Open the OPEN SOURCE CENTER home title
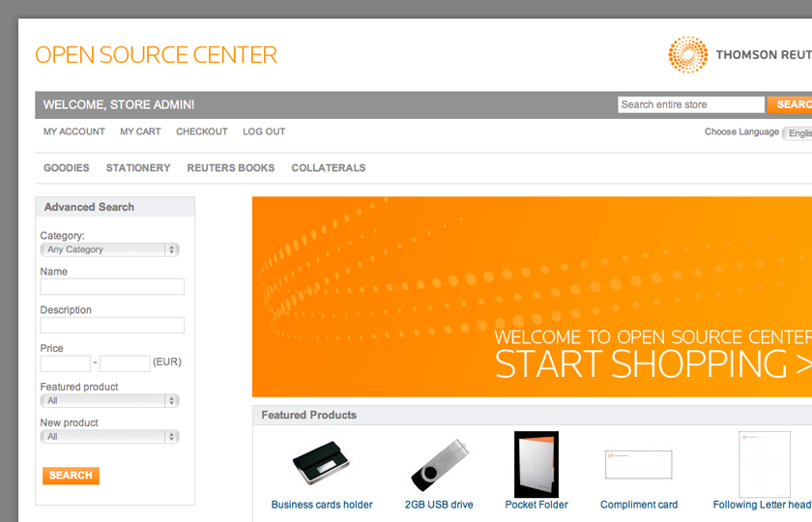Screen dimensions: 812x522 point(156,55)
